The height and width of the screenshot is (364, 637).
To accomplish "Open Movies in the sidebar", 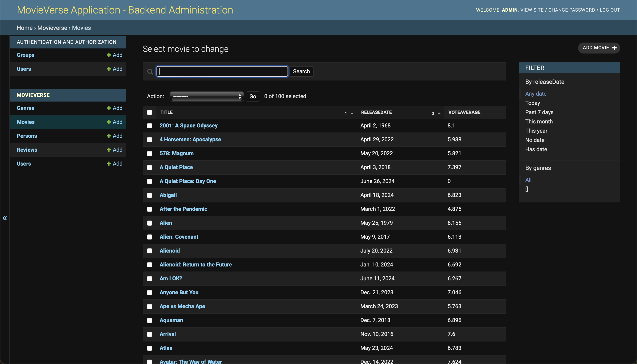I will pyautogui.click(x=26, y=122).
